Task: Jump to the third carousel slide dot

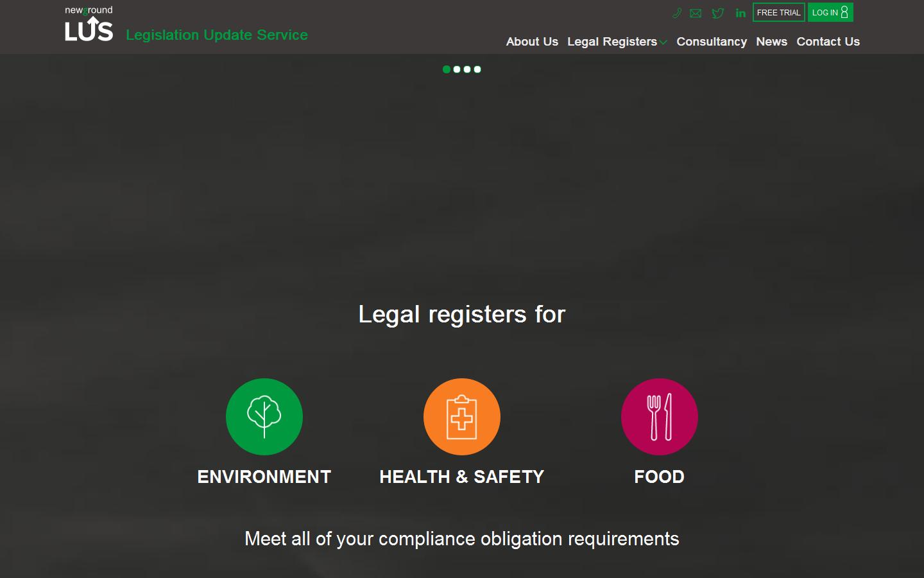Action: pos(467,69)
